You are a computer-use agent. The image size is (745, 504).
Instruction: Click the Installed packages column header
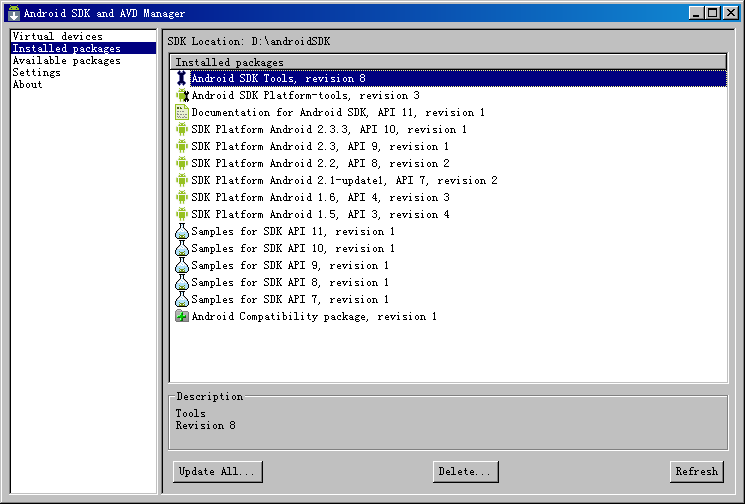click(x=448, y=62)
